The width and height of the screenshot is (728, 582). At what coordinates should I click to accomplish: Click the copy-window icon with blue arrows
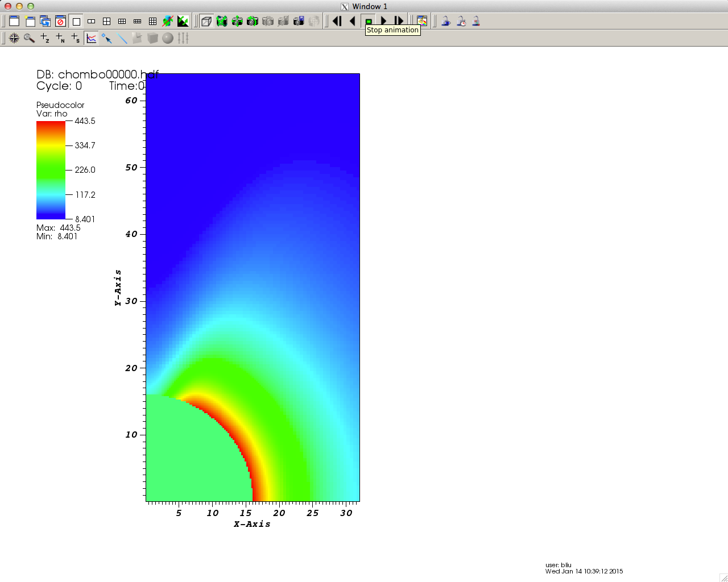tap(45, 21)
